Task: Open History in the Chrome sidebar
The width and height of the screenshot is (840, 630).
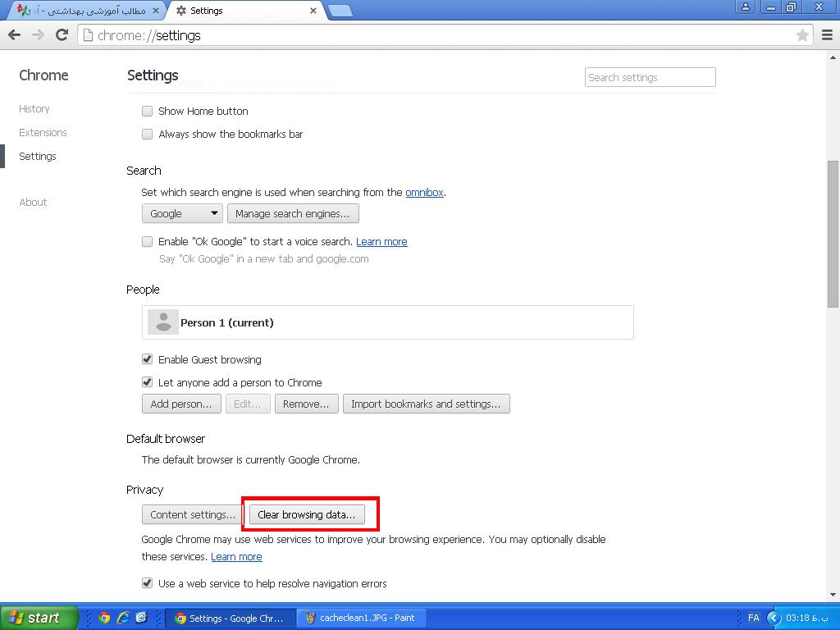Action: (34, 109)
